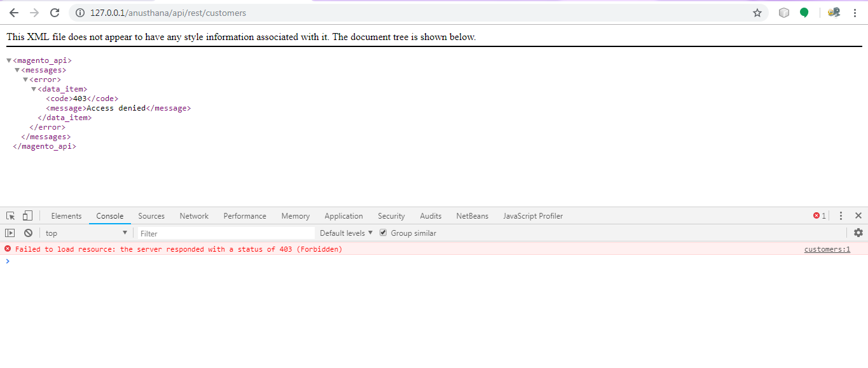The width and height of the screenshot is (868, 368).
Task: Click the cube-shaped extension icon
Action: 783,12
